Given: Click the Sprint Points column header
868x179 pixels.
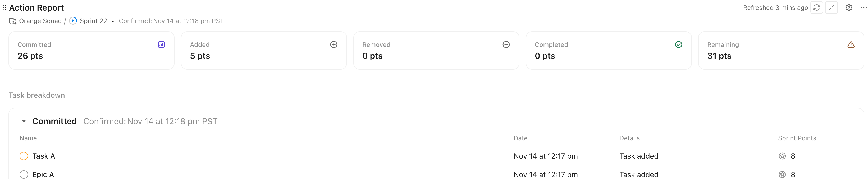Looking at the screenshot, I should 797,138.
